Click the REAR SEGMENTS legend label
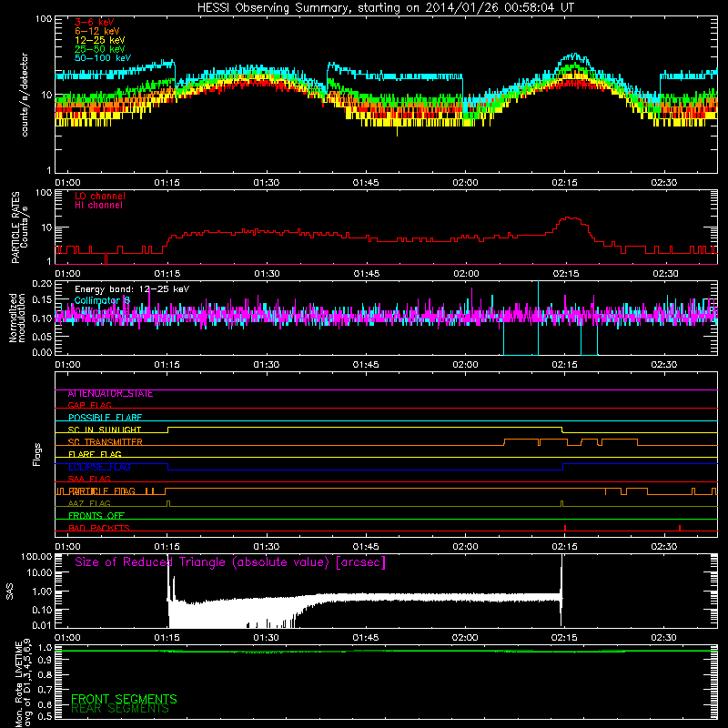This screenshot has height=728, width=728. point(120,709)
